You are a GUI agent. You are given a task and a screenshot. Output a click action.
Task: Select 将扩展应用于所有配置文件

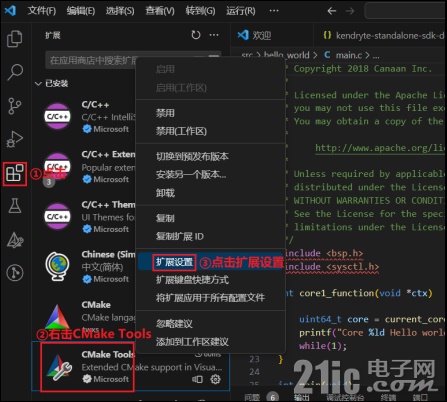click(x=211, y=297)
